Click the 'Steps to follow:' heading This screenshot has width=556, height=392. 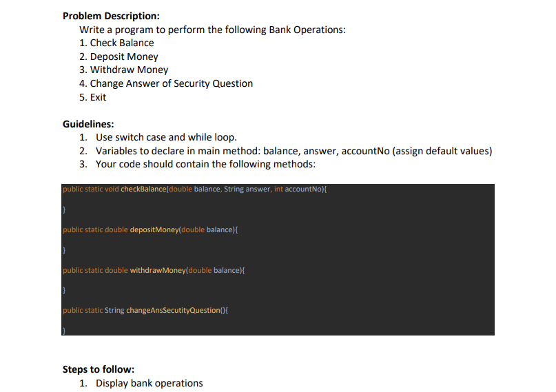pos(99,369)
